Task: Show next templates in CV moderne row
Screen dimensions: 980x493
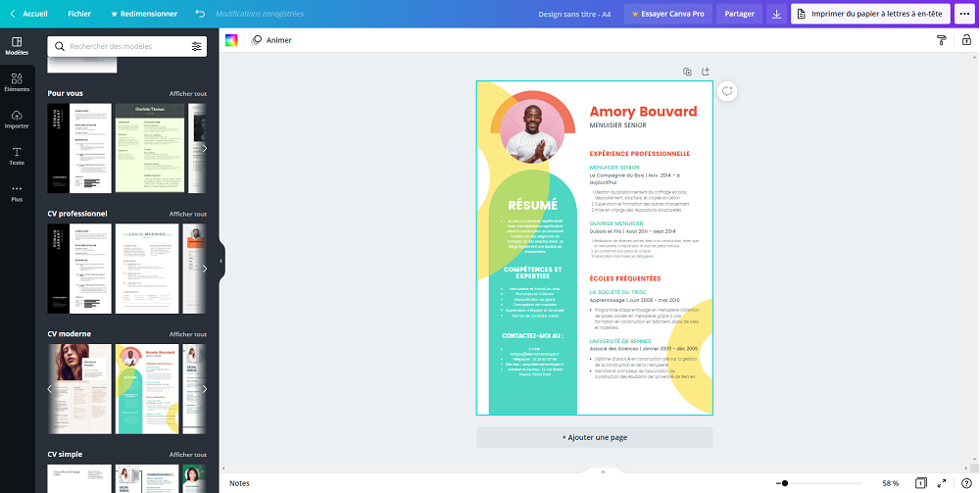Action: (204, 389)
